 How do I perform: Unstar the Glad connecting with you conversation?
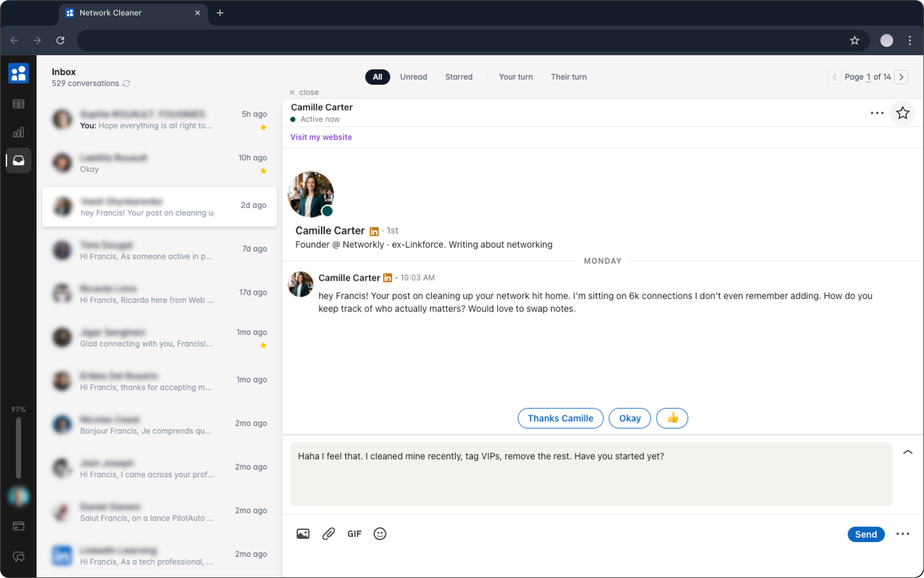point(263,346)
